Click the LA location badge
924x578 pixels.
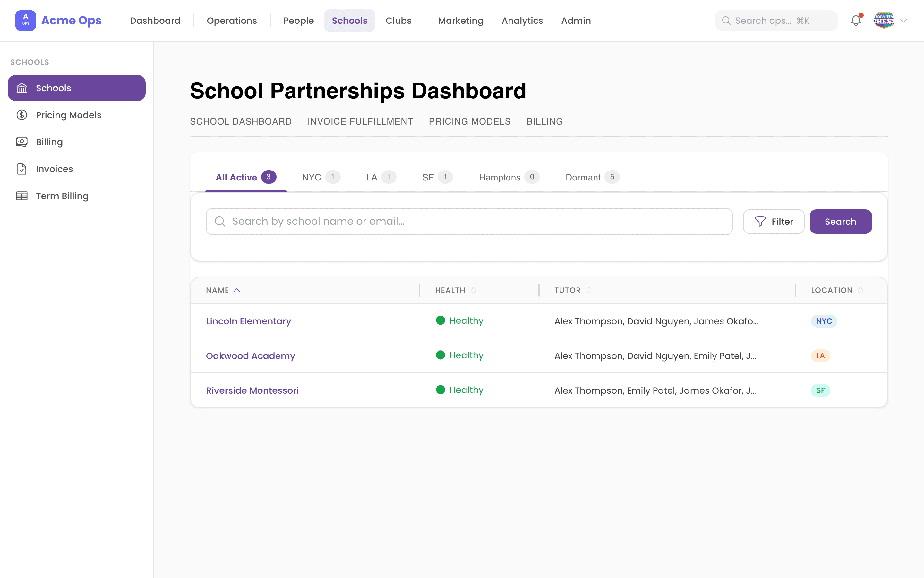point(820,356)
